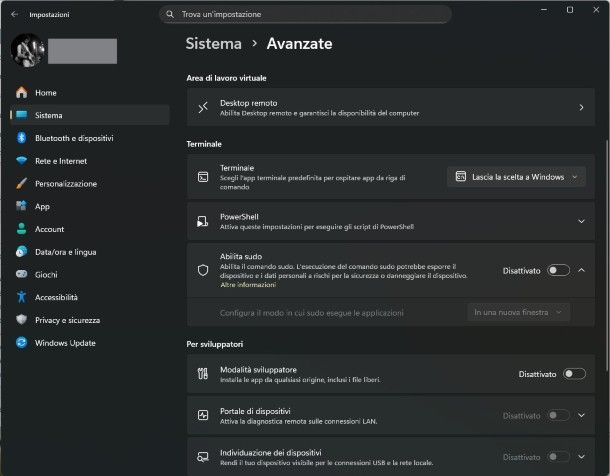Click the Individuazione dei dispositivi icon

tap(203, 457)
